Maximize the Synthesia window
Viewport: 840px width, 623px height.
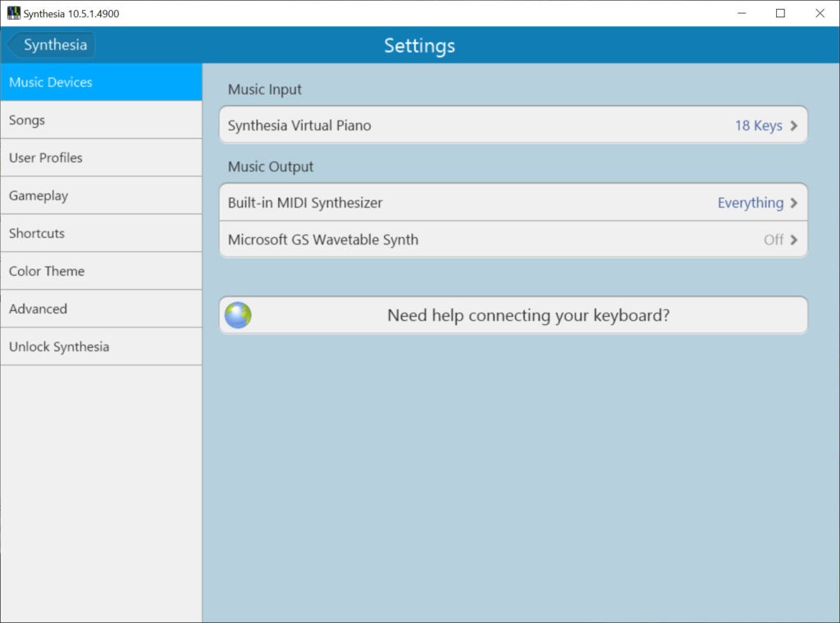tap(781, 13)
